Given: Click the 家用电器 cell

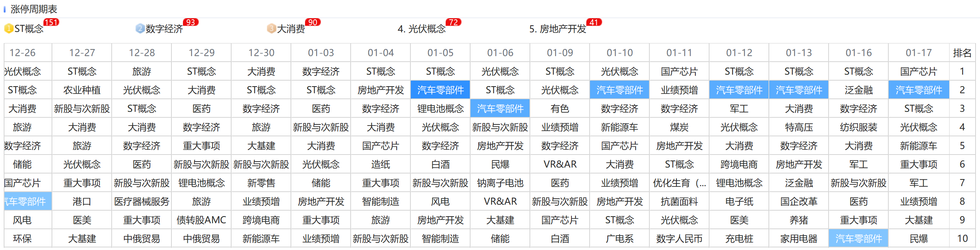Looking at the screenshot, I should pyautogui.click(x=799, y=238).
